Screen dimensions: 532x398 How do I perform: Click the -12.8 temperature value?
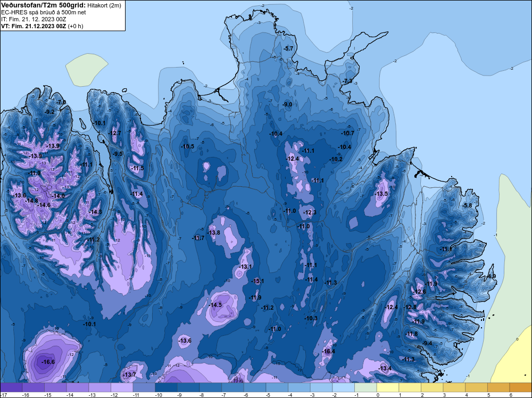(x=410, y=307)
